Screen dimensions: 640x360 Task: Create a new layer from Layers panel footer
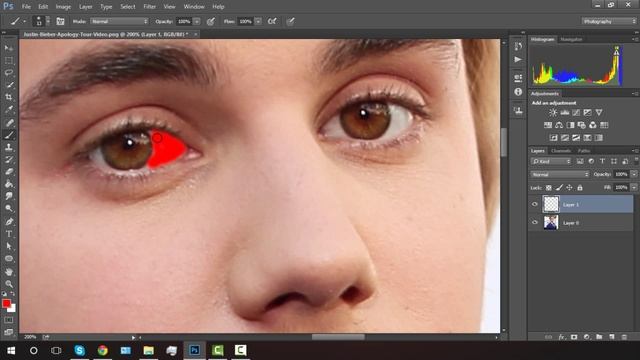[611, 337]
